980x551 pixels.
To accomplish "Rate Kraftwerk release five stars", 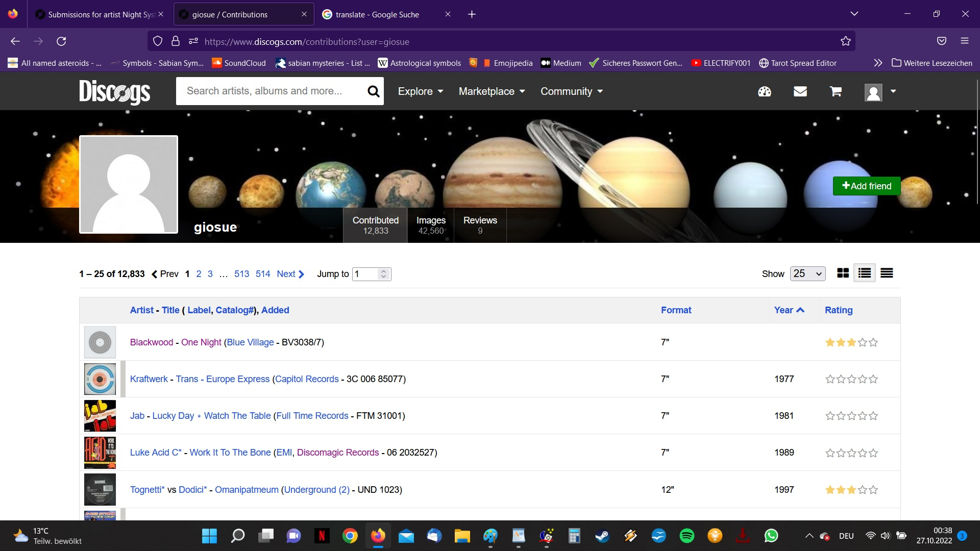I will tap(873, 379).
